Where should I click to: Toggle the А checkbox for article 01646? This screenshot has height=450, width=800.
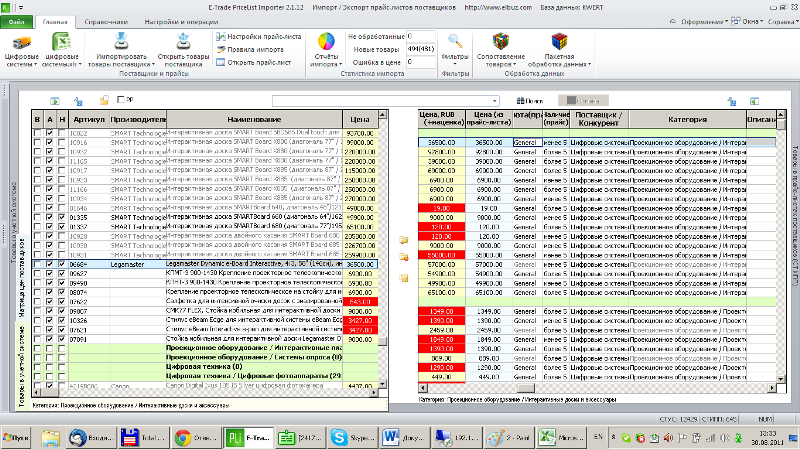(x=49, y=208)
